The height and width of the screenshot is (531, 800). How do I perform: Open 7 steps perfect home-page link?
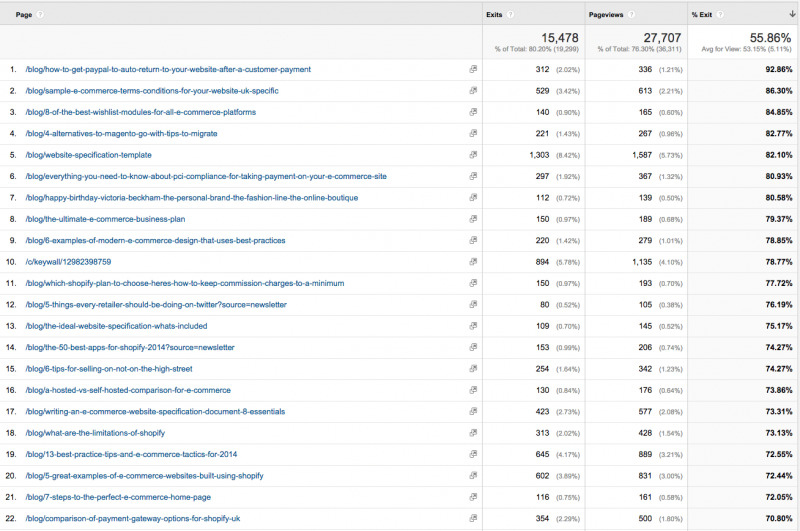click(x=118, y=497)
